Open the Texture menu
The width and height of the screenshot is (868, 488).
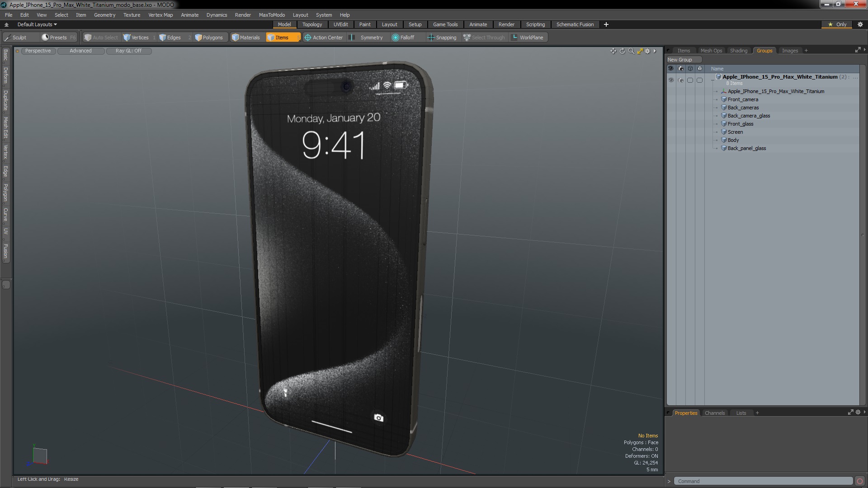click(x=132, y=15)
